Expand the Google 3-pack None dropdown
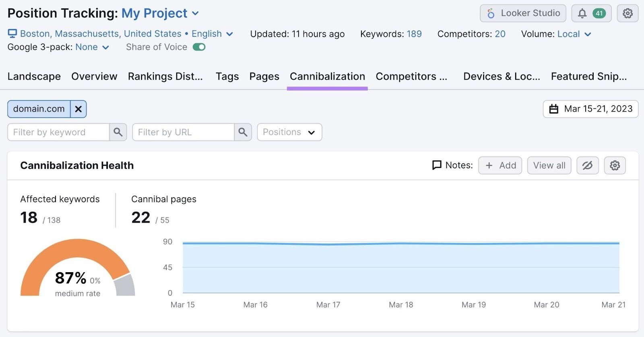This screenshot has height=337, width=644. click(x=92, y=47)
